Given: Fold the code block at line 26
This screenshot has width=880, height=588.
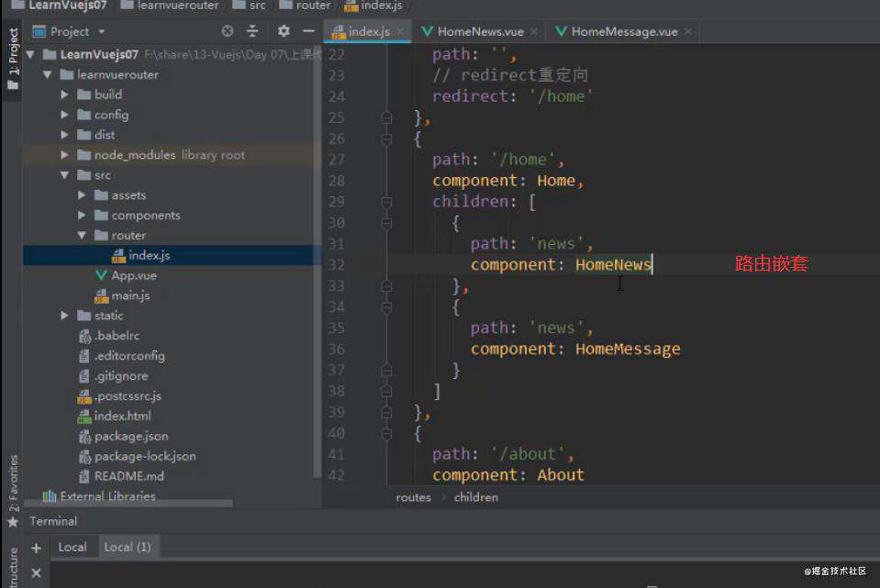Looking at the screenshot, I should pos(386,139).
